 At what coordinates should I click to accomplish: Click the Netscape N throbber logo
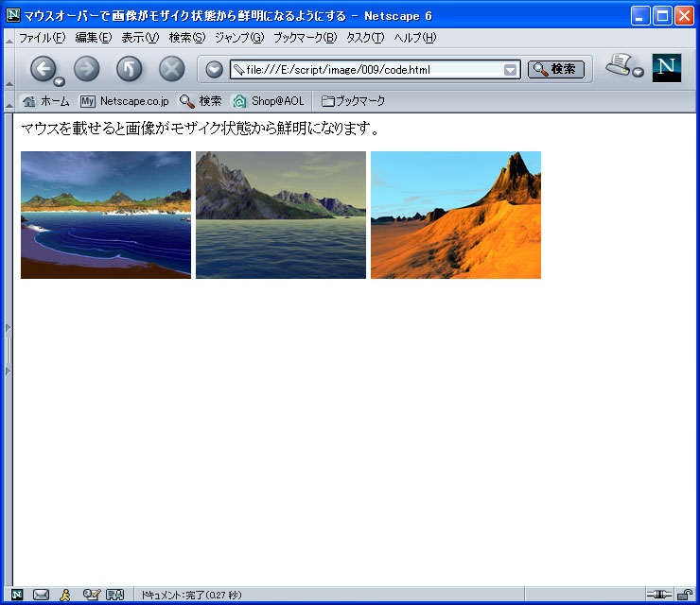[667, 68]
